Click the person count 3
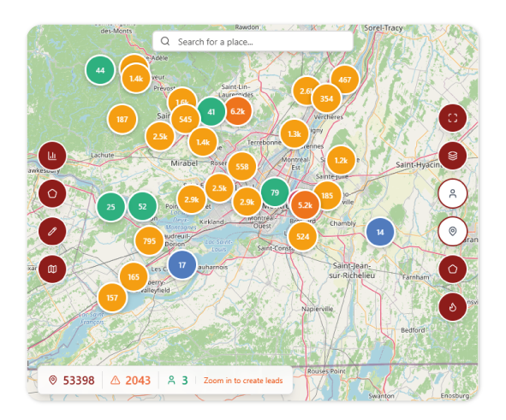 point(178,381)
